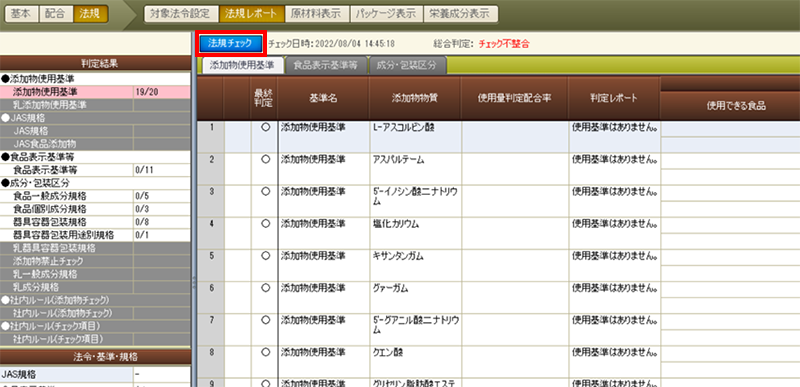Viewport: 800px width, 387px height.
Task: Click the 法令・基準・規格 panel header
Action: (x=95, y=357)
